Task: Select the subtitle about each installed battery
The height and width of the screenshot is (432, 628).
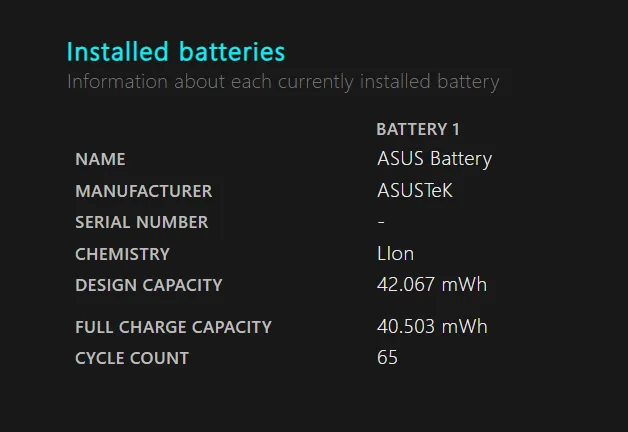Action: (282, 82)
